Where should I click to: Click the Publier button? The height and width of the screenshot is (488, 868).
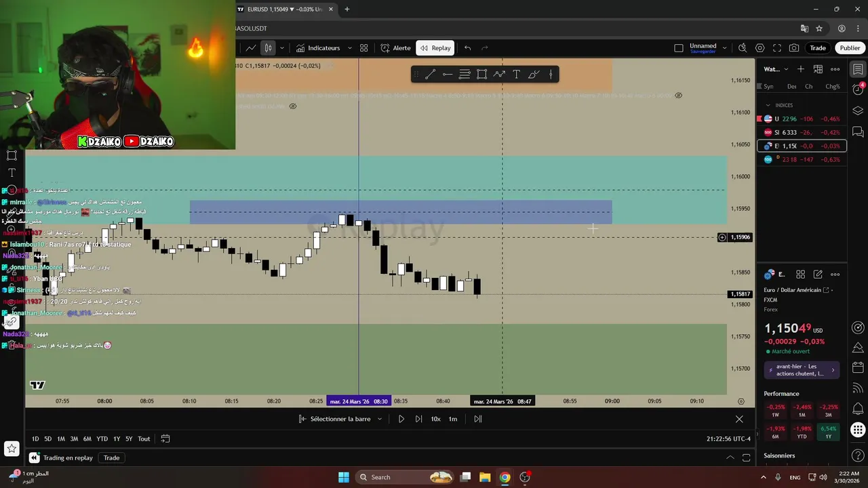[x=850, y=48]
